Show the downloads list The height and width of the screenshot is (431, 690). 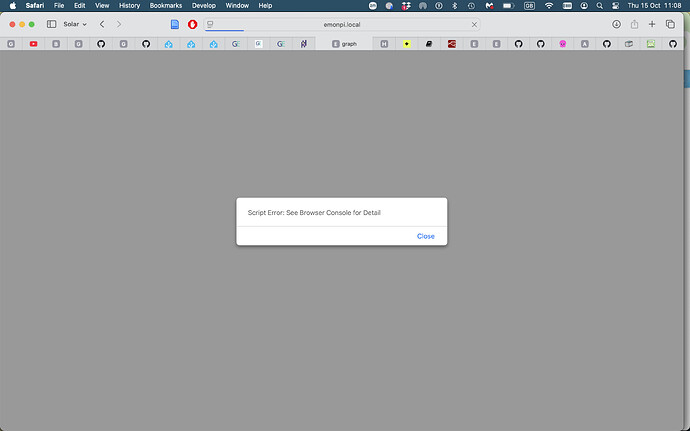click(x=616, y=24)
